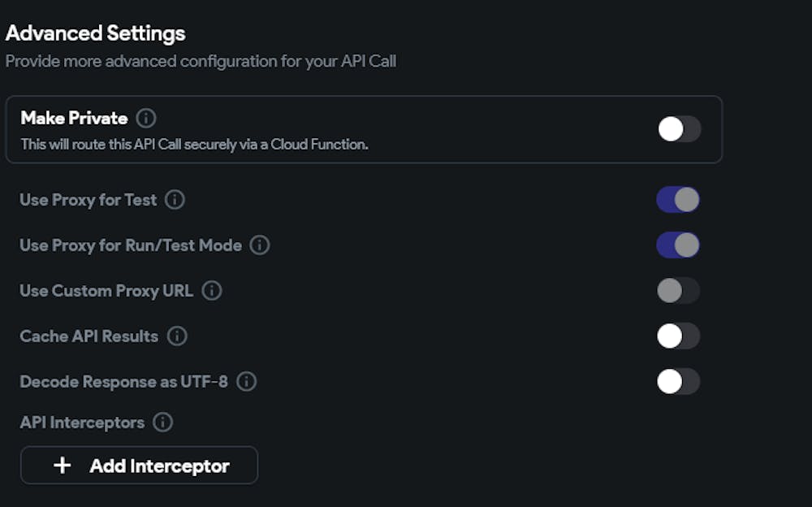The height and width of the screenshot is (507, 812).
Task: Click the Make Private label text
Action: (x=74, y=119)
